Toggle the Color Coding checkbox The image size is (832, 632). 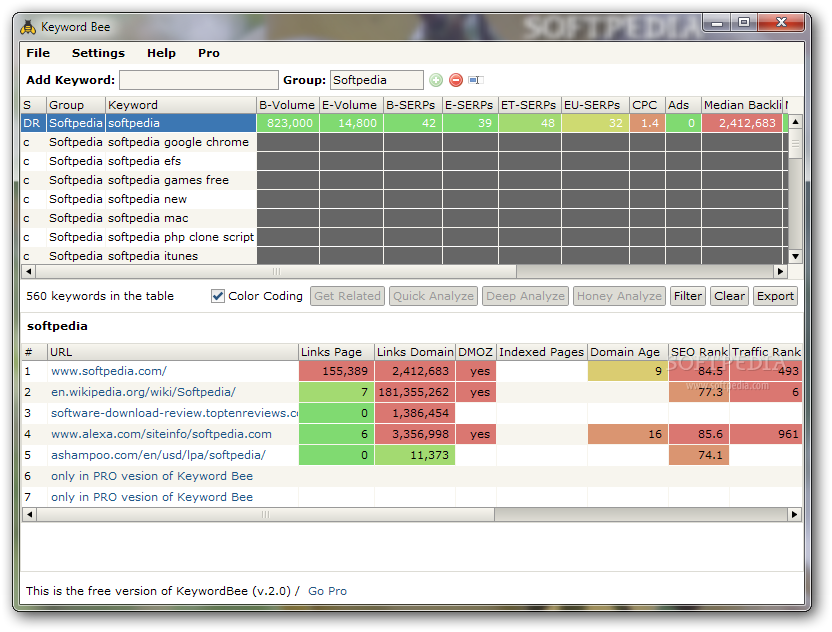(218, 296)
